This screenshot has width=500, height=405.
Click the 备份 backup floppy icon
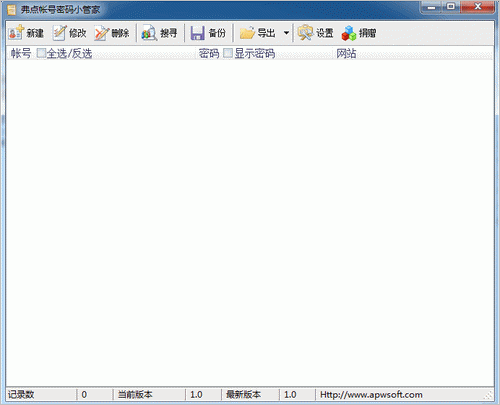click(x=197, y=33)
